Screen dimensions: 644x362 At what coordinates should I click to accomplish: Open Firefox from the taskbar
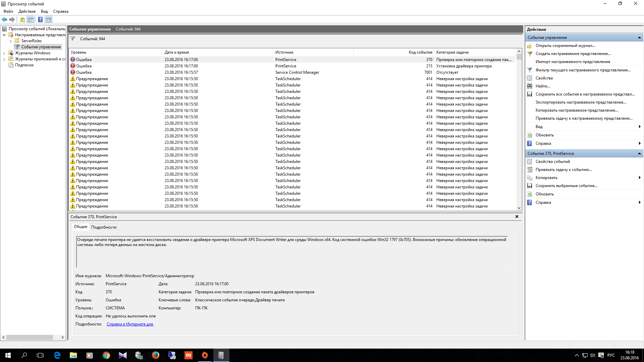155,355
